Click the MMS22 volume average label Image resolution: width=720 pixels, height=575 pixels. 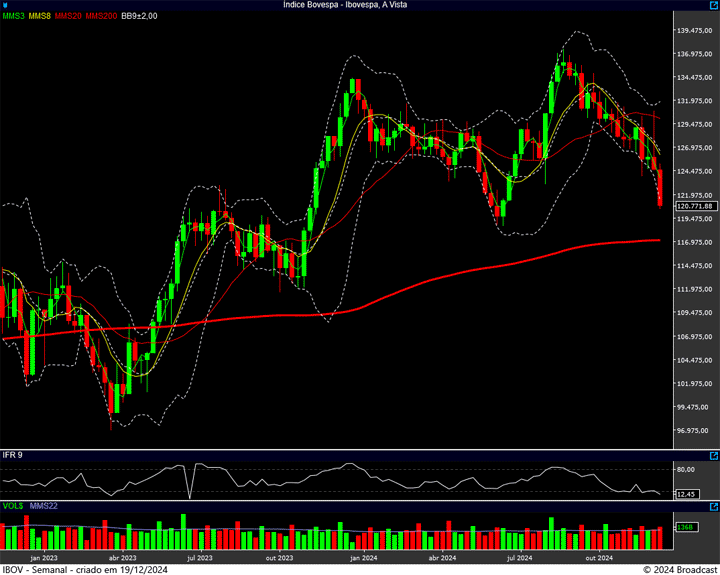pos(44,506)
